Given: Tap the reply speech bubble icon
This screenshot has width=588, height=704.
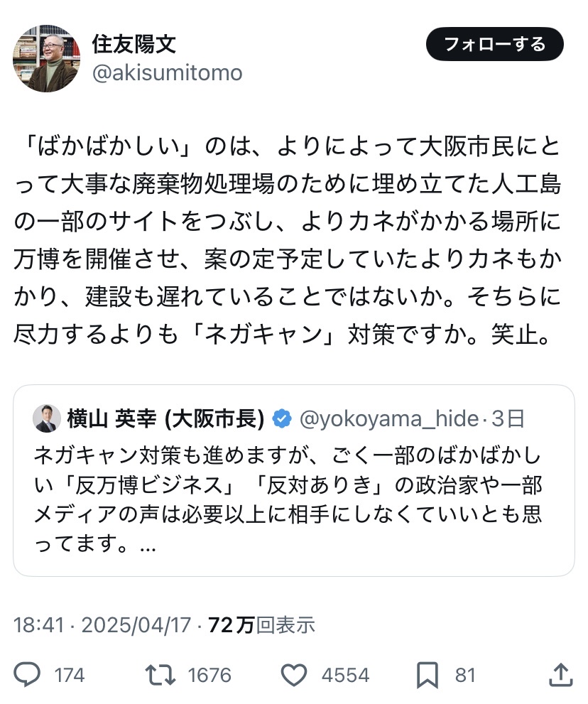Looking at the screenshot, I should (27, 674).
